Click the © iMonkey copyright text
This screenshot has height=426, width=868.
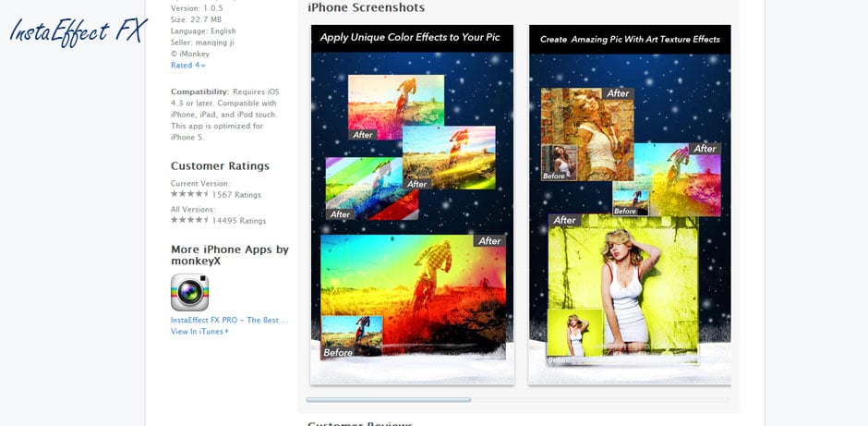point(190,55)
